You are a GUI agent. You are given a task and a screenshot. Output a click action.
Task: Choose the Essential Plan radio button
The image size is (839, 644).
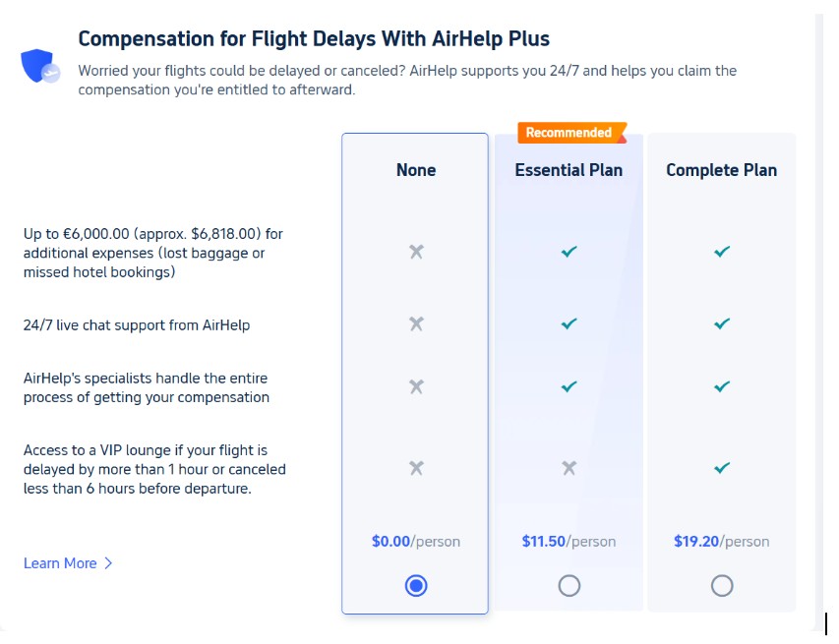coord(569,585)
